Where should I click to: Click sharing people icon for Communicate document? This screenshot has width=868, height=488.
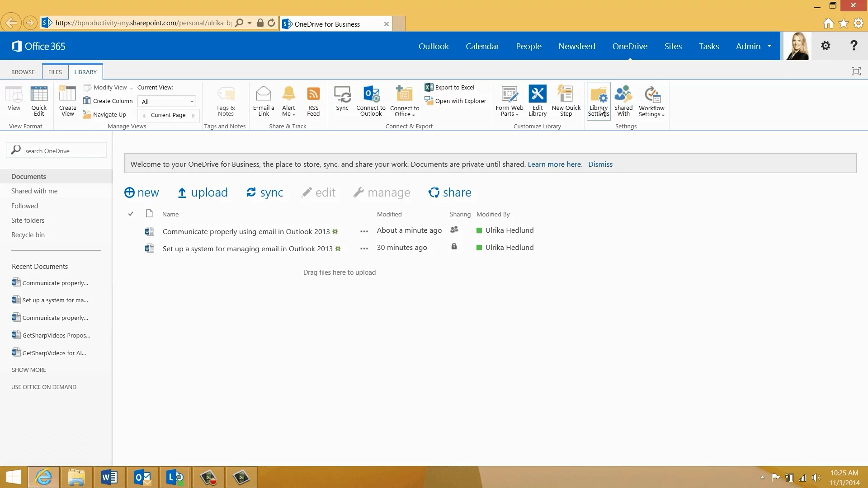(454, 230)
